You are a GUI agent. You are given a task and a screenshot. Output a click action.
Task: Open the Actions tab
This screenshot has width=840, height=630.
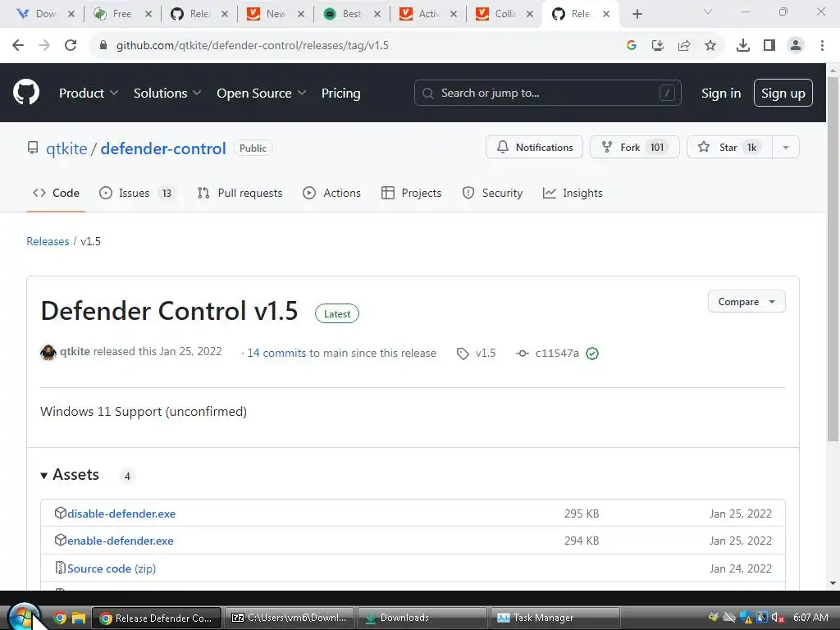[331, 193]
